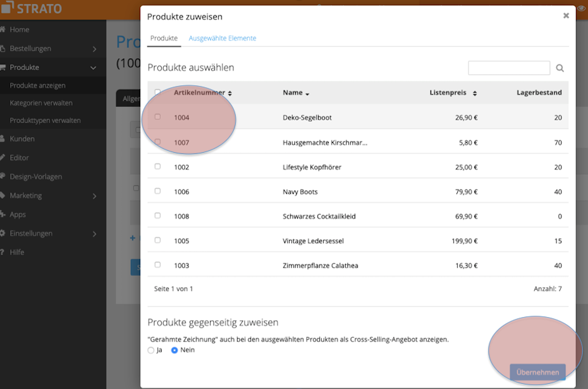588x389 pixels.
Task: Click the Editor pencil icon in sidebar
Action: click(x=3, y=158)
